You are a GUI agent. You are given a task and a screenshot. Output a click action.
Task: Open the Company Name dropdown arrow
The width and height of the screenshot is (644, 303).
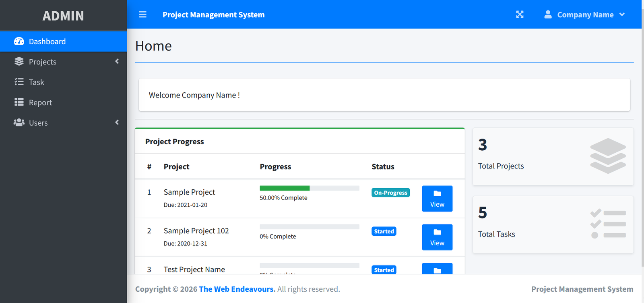pos(622,15)
